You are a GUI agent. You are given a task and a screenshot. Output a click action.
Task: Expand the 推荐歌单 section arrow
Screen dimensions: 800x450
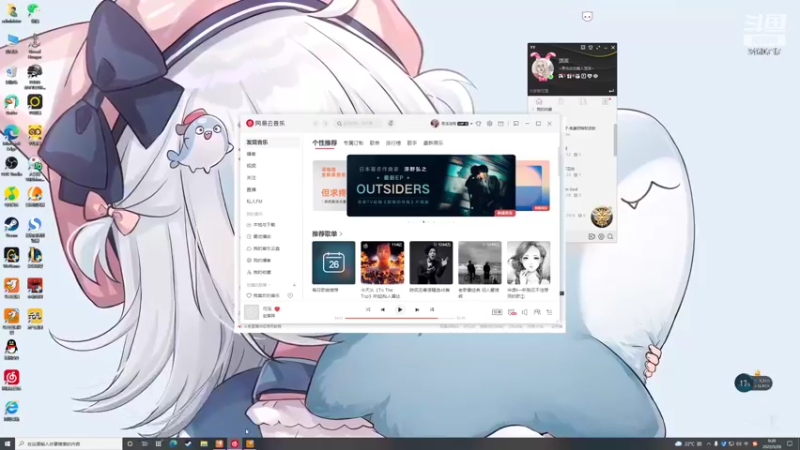point(341,234)
